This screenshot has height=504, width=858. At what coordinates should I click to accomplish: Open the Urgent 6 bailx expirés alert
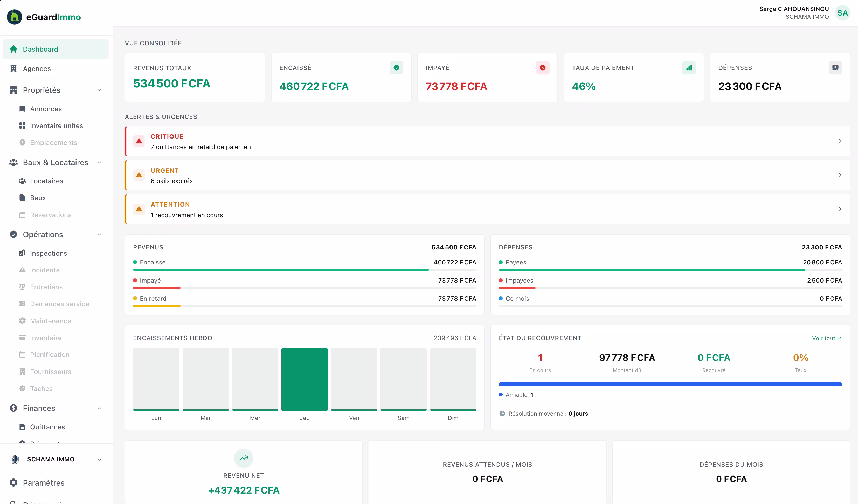click(487, 175)
